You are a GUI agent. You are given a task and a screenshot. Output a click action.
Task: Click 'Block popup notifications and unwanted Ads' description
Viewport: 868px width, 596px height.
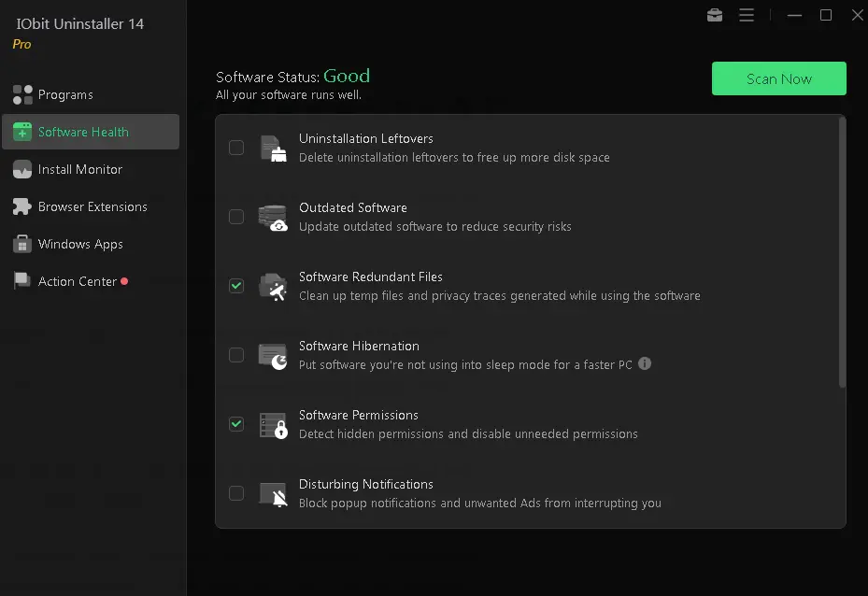(x=480, y=503)
